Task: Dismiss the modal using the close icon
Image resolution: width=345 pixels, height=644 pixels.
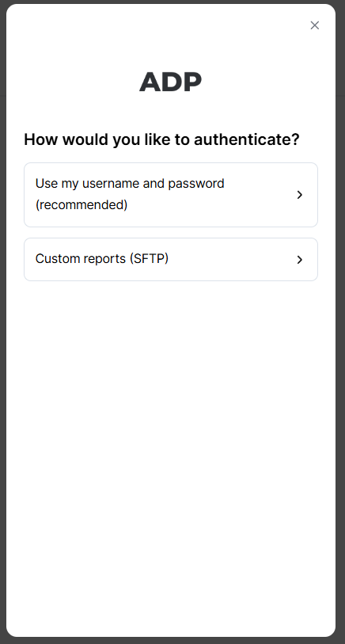Action: tap(315, 25)
